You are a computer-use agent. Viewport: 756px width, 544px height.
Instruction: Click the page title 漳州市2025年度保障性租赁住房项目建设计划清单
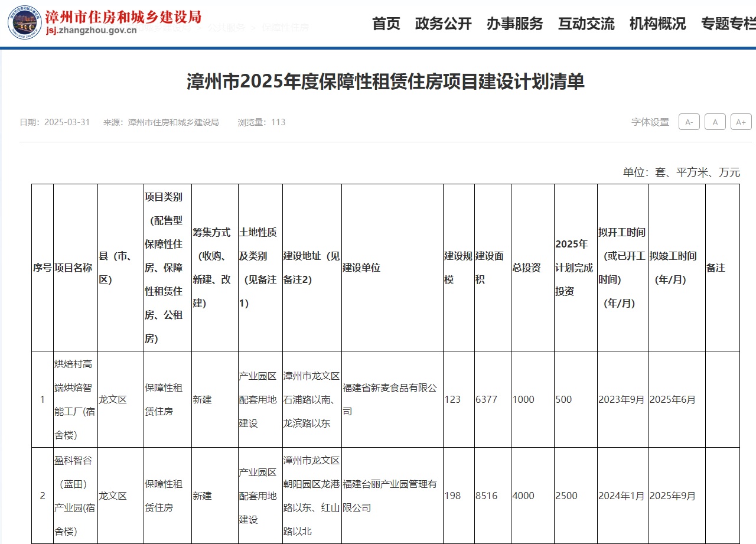(x=386, y=82)
